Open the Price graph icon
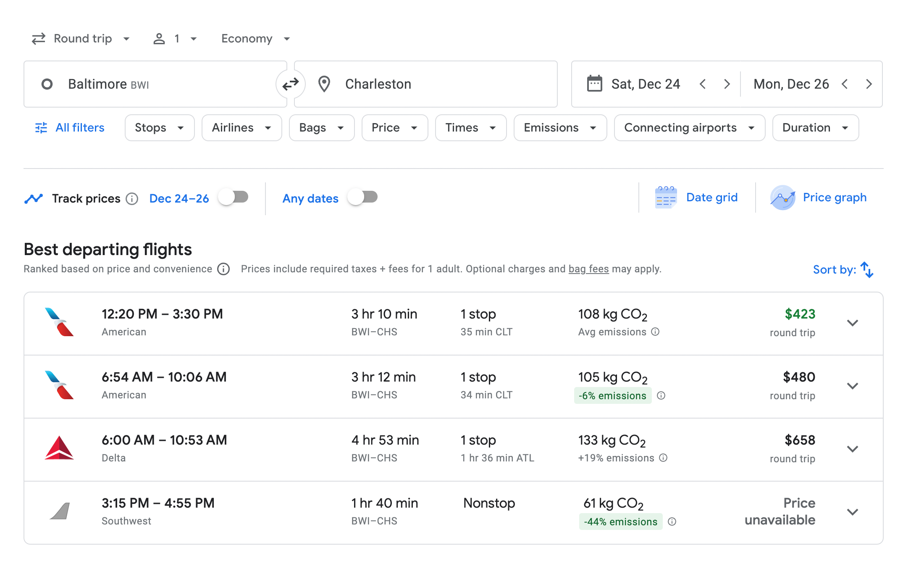Screen dimensions: 924x569 point(782,198)
